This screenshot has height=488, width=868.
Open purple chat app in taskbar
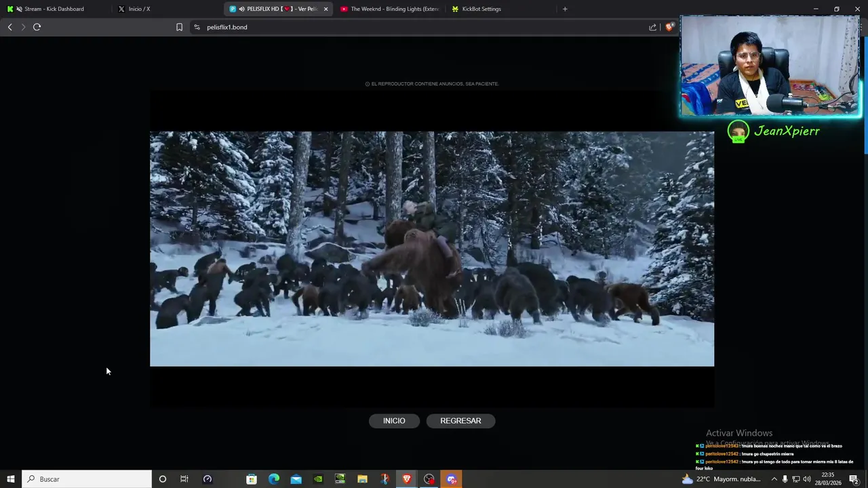click(x=452, y=479)
